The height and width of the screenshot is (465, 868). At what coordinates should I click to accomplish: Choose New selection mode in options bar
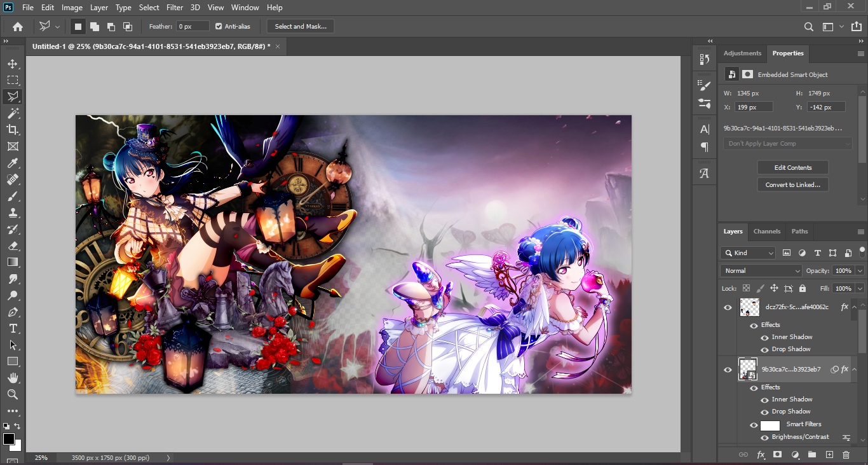78,27
